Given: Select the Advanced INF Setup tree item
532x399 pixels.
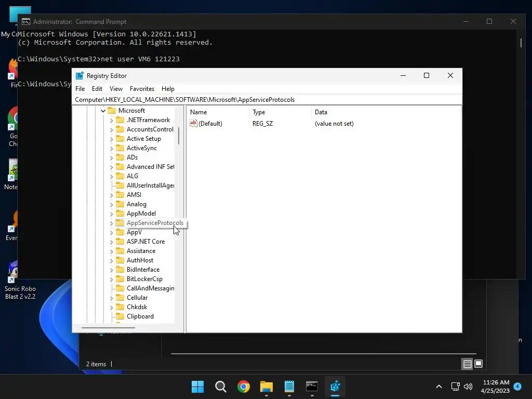Looking at the screenshot, I should tap(150, 167).
